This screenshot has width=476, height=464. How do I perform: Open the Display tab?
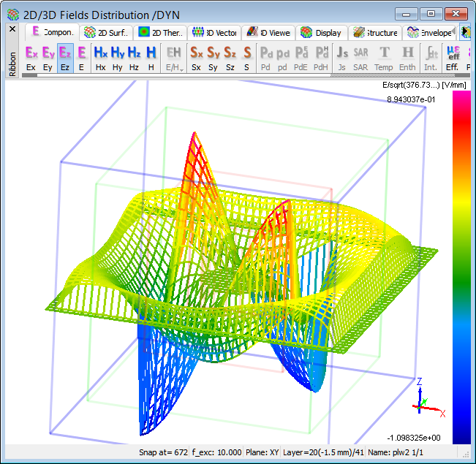[x=321, y=32]
